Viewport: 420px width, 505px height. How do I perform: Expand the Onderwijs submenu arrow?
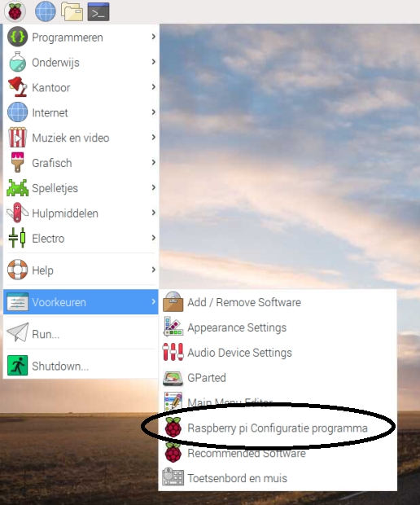coord(154,62)
